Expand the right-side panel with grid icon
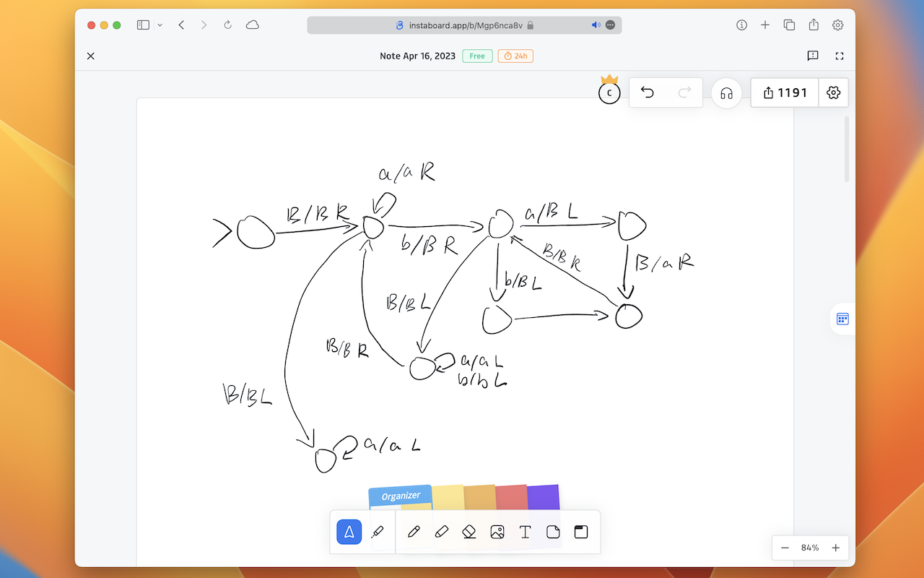Screen dimensions: 924x578 point(842,319)
